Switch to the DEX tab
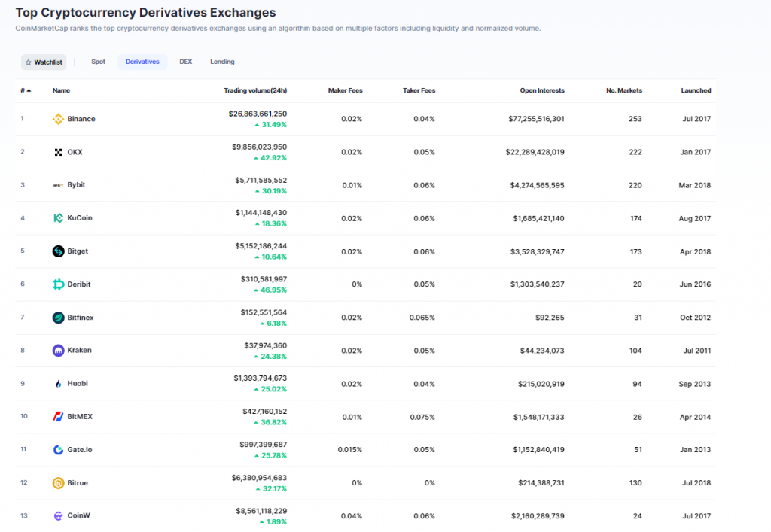Screen dimensions: 771x532 [x=186, y=62]
